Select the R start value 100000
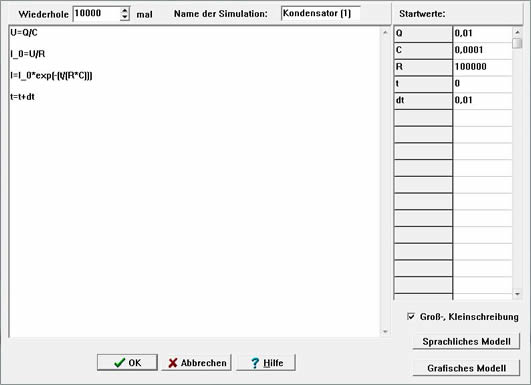Viewport: 531px width, 385px height. (483, 67)
